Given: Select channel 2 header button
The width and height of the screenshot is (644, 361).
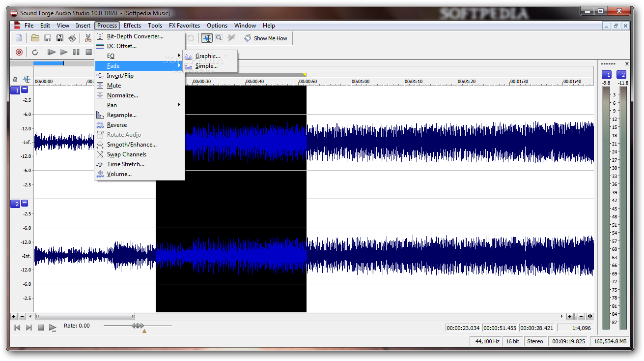Looking at the screenshot, I should click(15, 204).
